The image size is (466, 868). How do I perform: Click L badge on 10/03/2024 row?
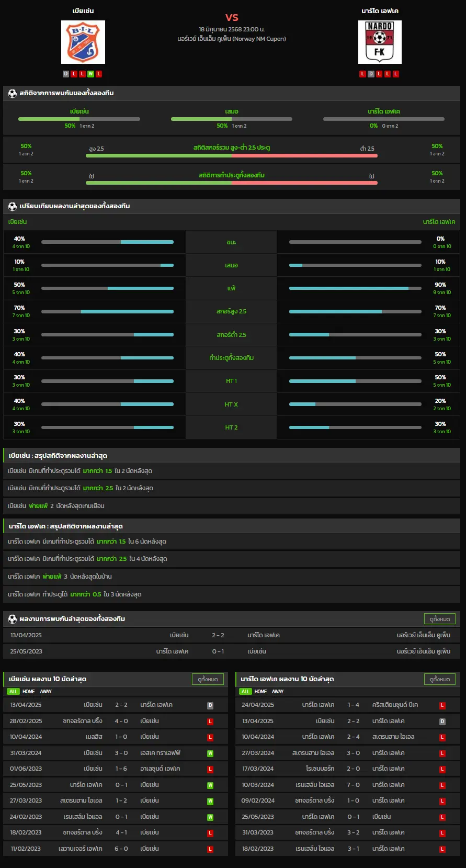(442, 785)
